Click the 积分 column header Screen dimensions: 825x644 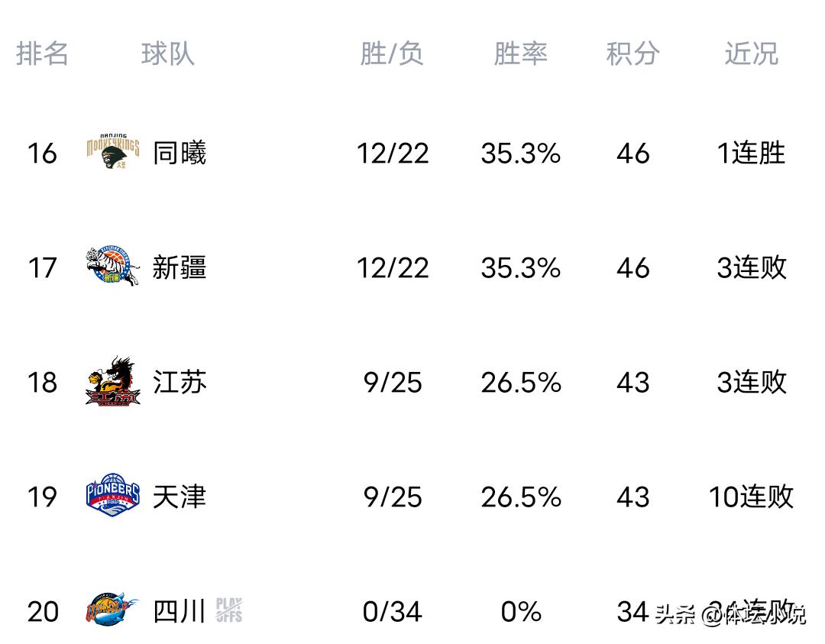point(632,54)
